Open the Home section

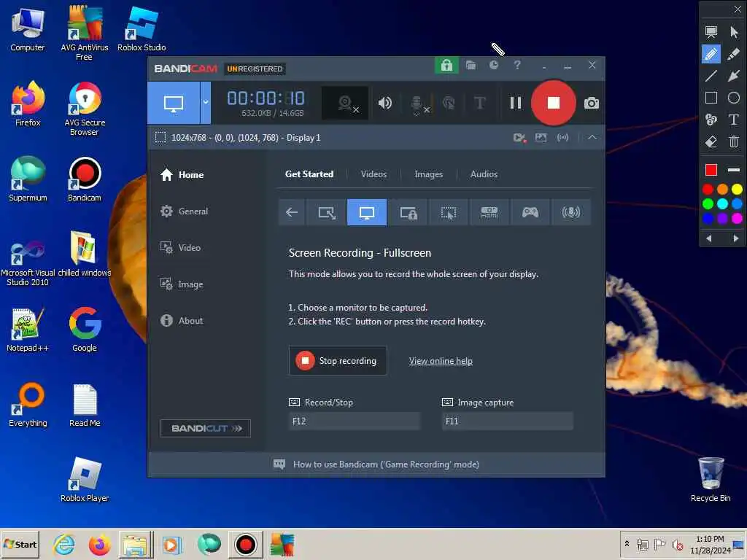point(182,175)
